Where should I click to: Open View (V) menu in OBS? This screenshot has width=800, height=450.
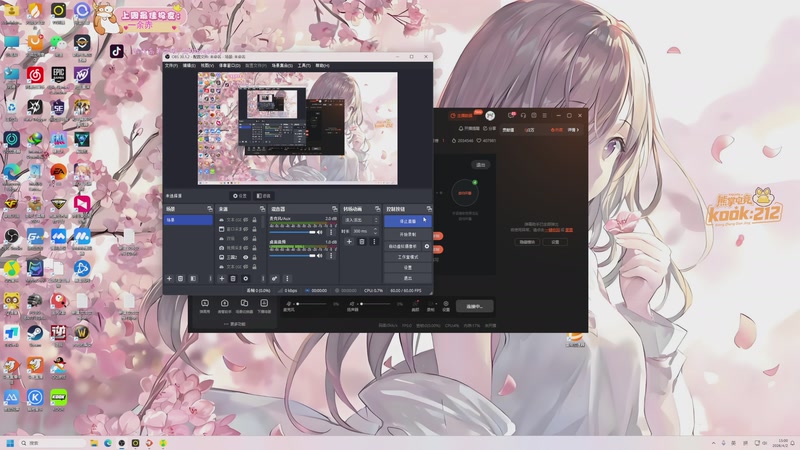(207, 66)
